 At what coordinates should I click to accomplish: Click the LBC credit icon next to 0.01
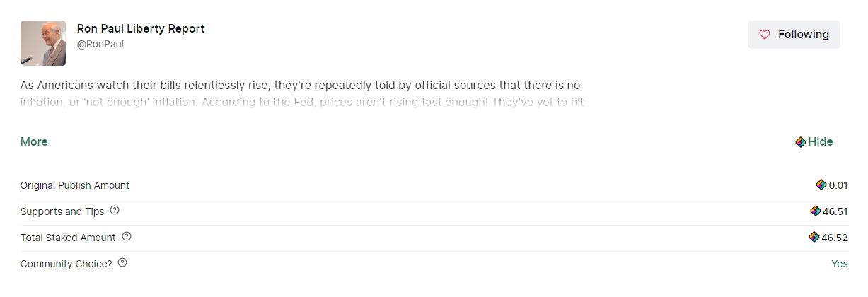(x=821, y=185)
